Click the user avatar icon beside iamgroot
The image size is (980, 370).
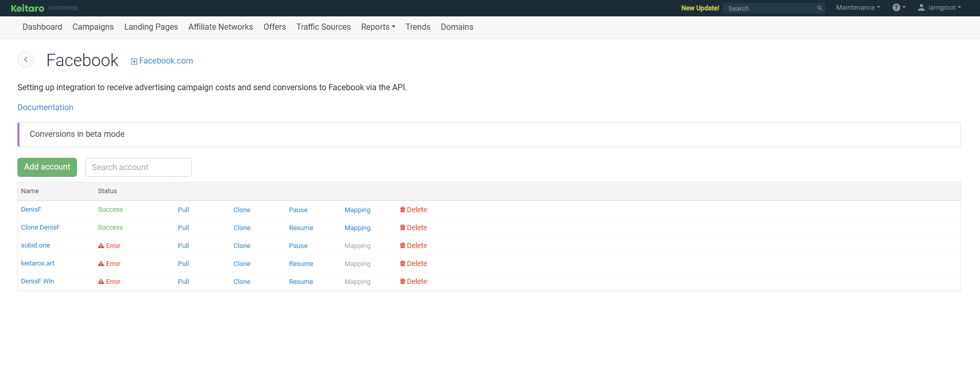click(x=921, y=8)
